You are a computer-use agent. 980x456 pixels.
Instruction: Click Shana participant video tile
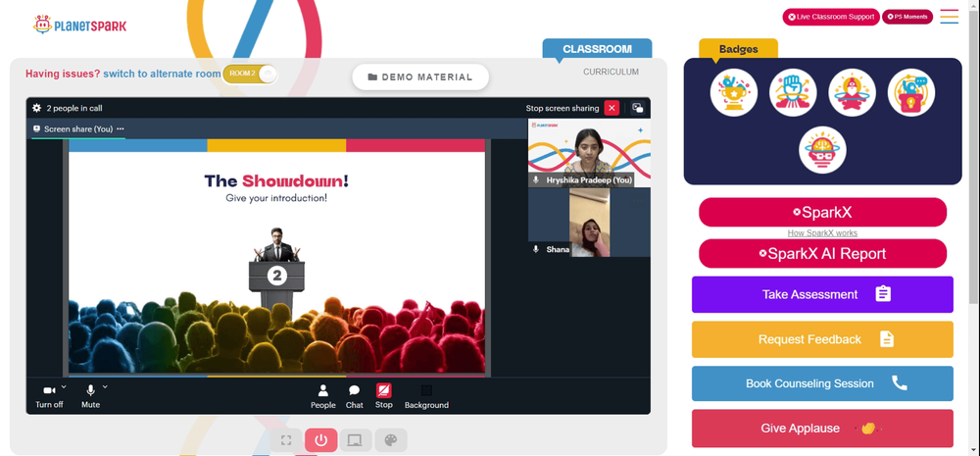(x=589, y=224)
